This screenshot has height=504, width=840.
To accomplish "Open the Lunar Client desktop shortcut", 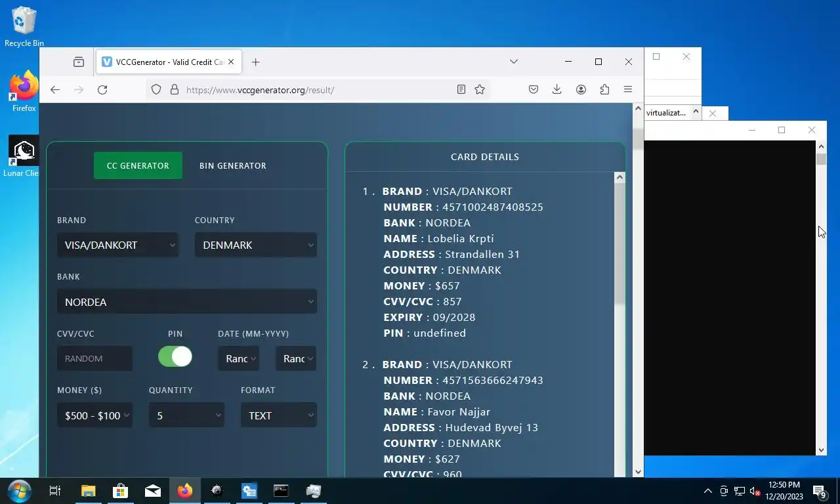I will click(x=22, y=156).
